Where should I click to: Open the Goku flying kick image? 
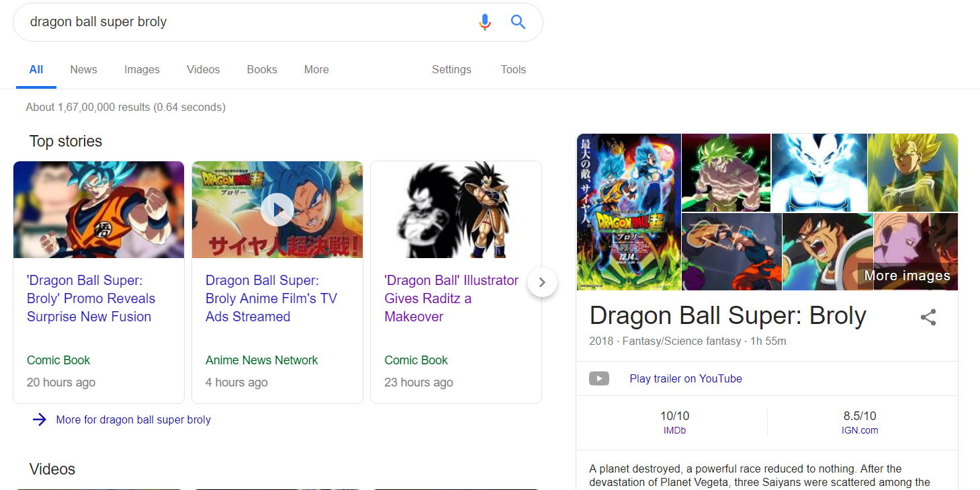731,251
